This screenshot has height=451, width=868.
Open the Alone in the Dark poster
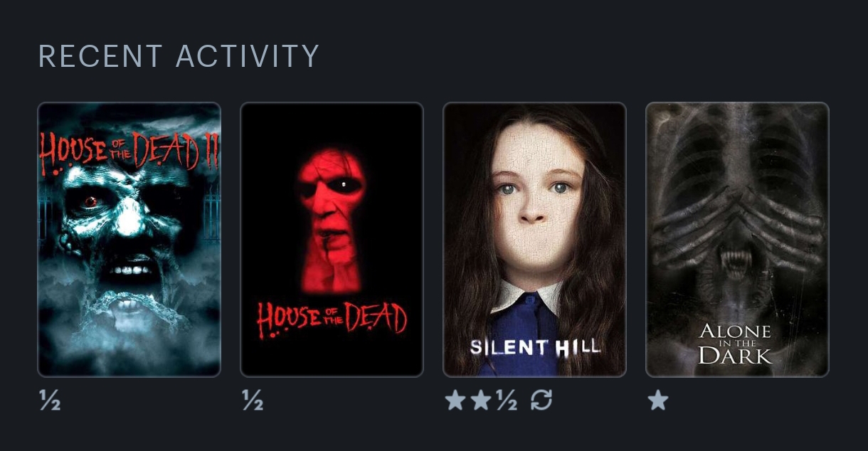pos(738,240)
